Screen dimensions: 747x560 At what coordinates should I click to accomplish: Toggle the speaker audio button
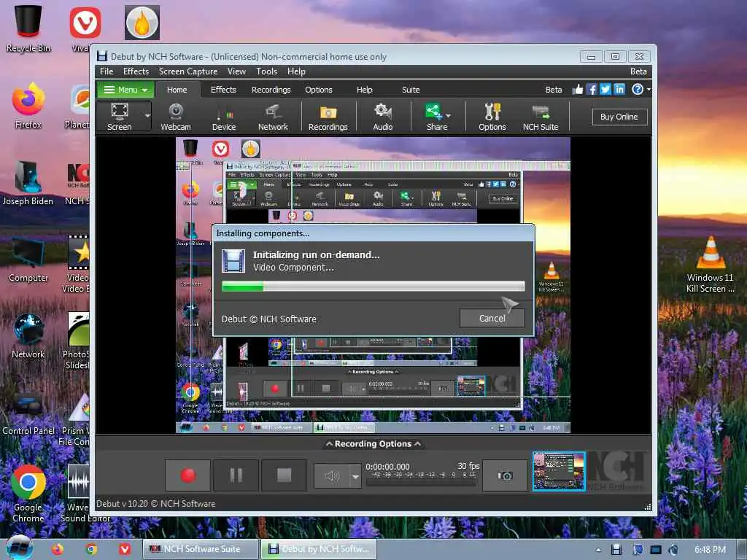332,475
